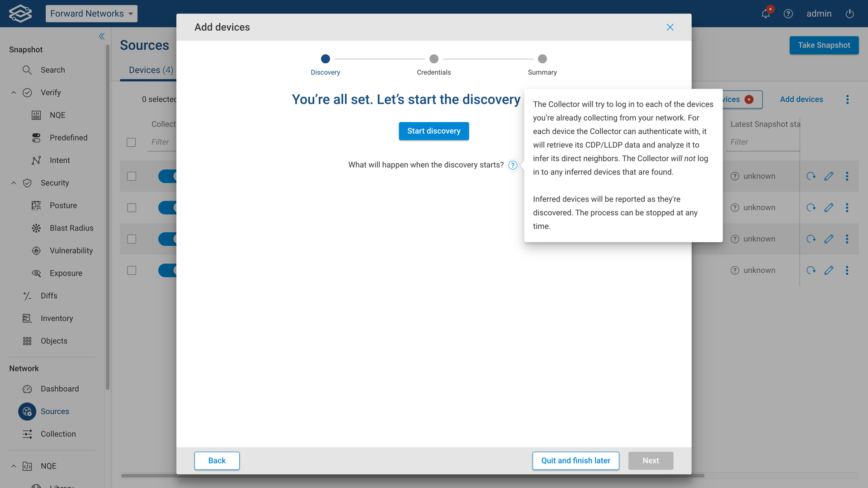Collapse the left sidebar
The image size is (868, 488).
point(101,36)
